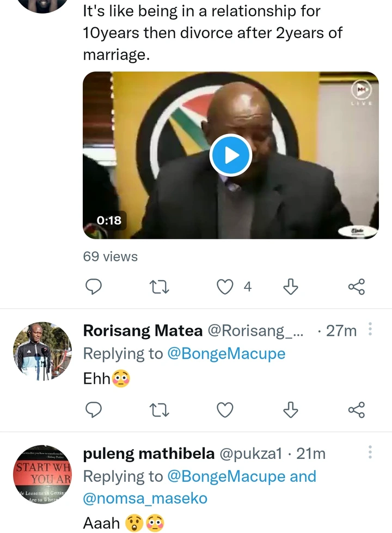Open more options on puleng mathibela's reply

click(x=370, y=453)
